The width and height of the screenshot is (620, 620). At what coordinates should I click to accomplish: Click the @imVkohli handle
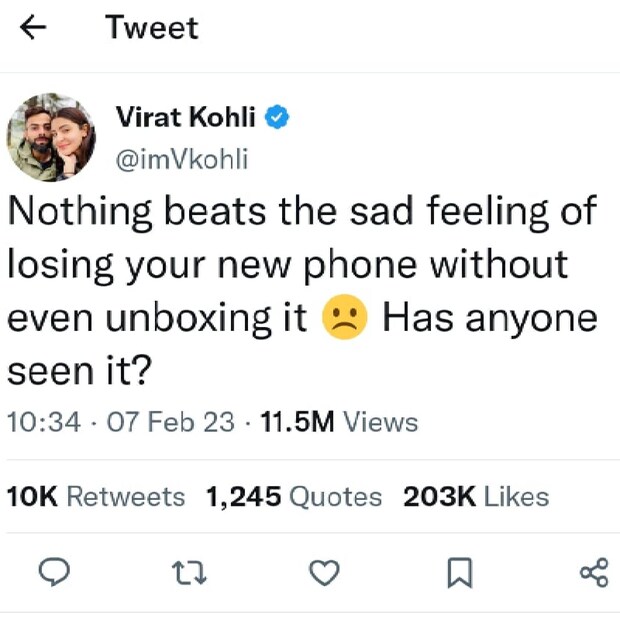pyautogui.click(x=182, y=159)
